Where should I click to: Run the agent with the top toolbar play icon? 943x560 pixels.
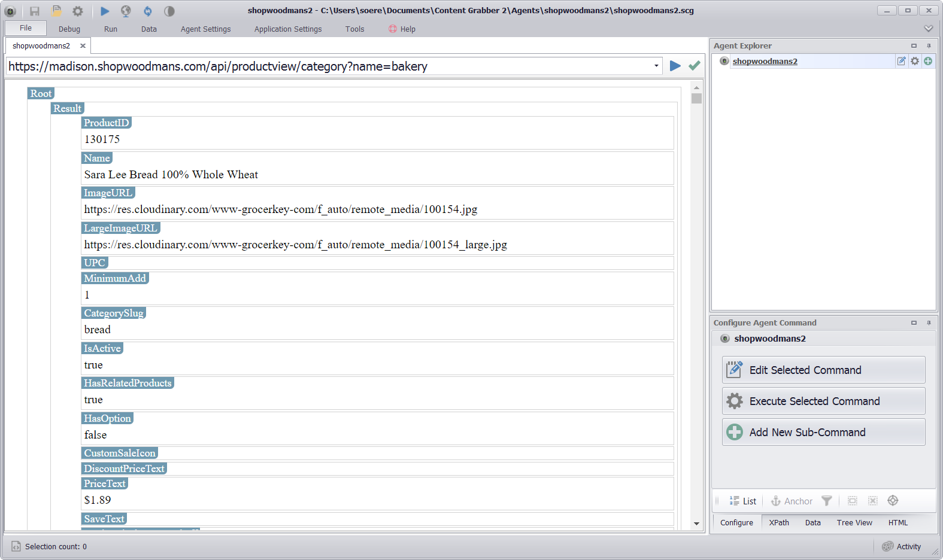pos(105,11)
